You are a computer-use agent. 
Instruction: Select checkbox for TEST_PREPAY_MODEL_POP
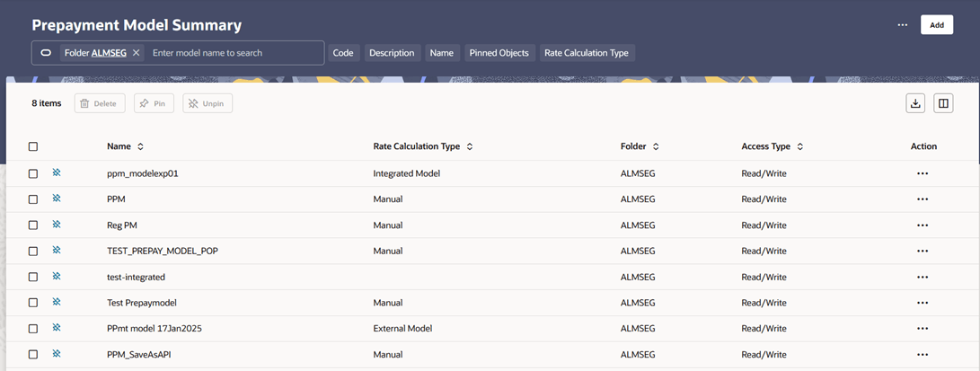pyautogui.click(x=33, y=252)
